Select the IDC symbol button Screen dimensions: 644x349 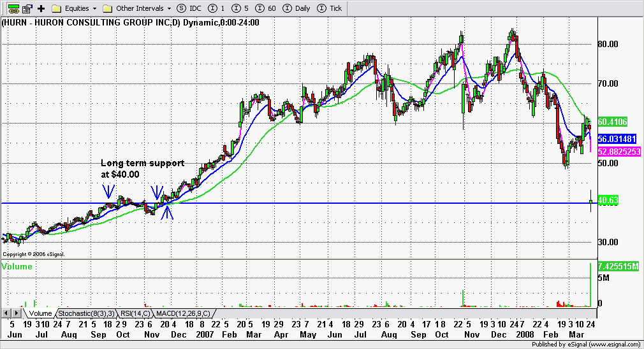tap(189, 8)
